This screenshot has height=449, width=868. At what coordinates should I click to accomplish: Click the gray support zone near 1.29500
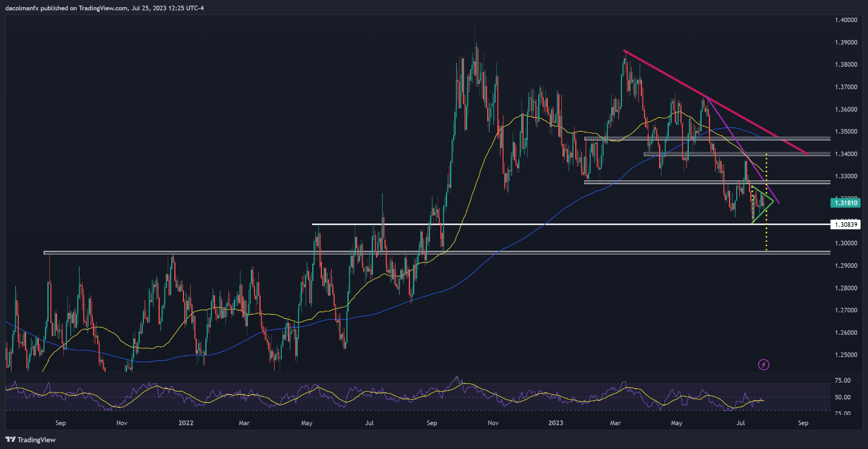coord(364,252)
